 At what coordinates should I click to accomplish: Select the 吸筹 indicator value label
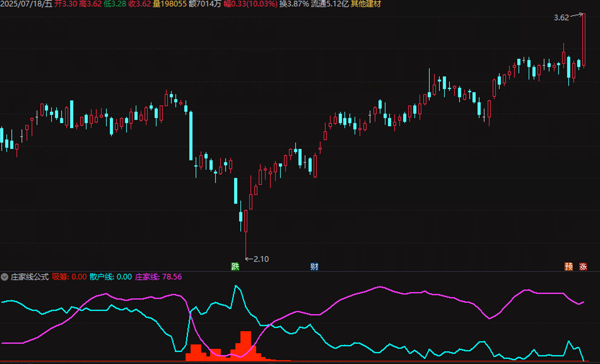coord(69,277)
